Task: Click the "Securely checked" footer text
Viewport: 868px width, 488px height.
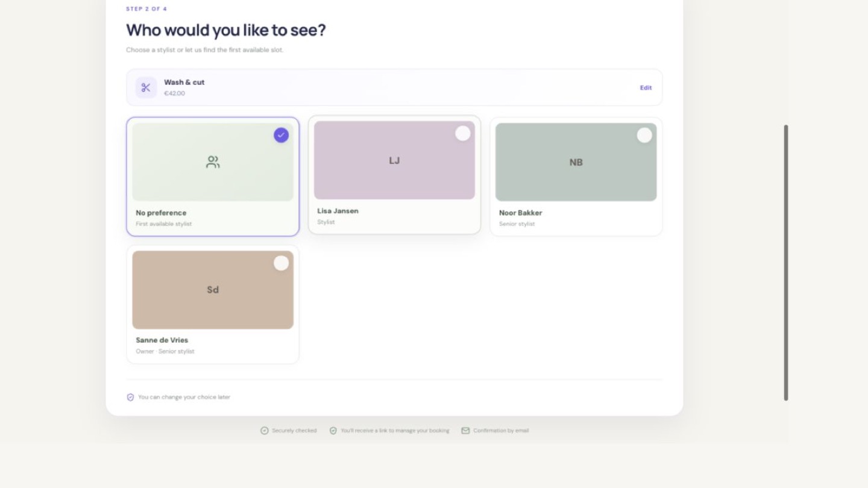Action: (x=294, y=431)
